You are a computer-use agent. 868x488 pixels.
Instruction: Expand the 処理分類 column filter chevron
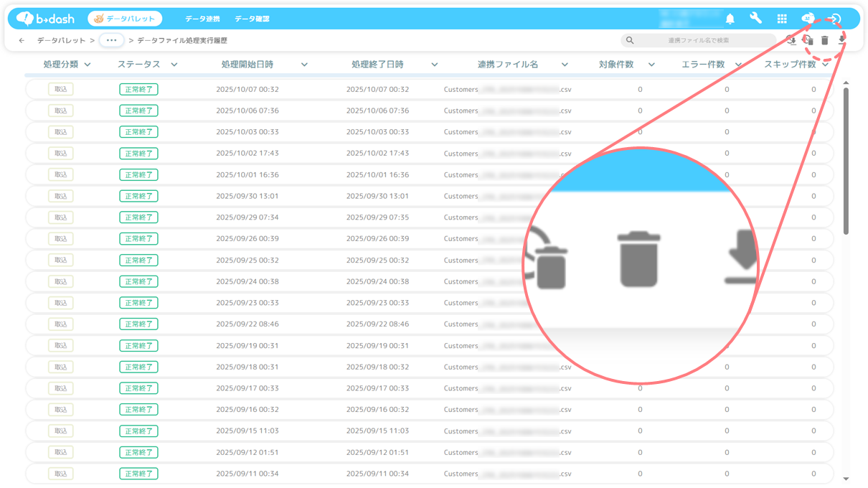click(x=88, y=65)
